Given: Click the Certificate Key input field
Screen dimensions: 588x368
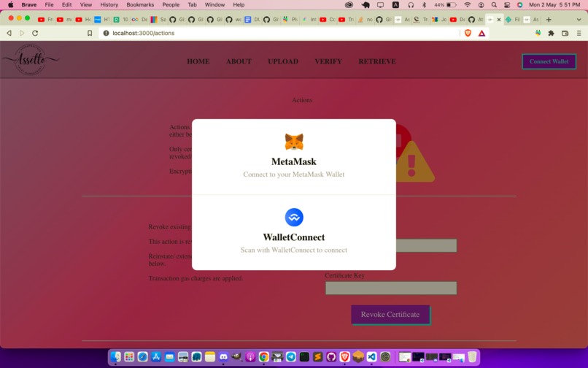Looking at the screenshot, I should (x=391, y=288).
